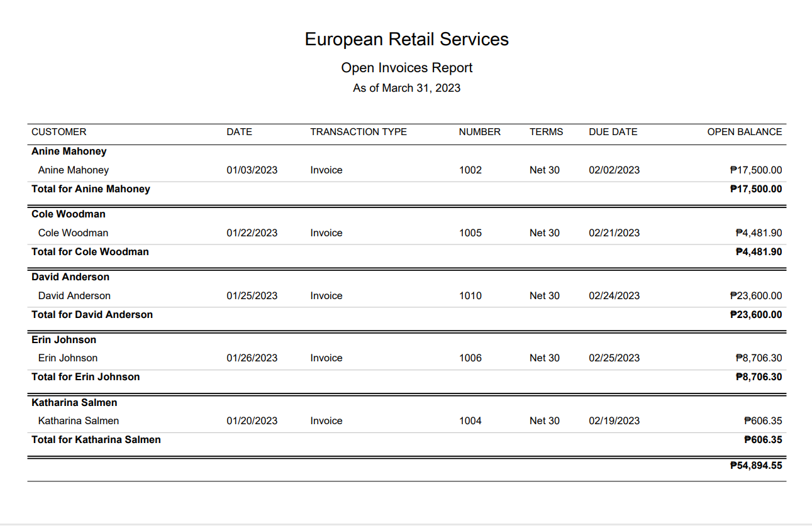
Task: Click the Total for Katharina Salmen label
Action: 96,440
